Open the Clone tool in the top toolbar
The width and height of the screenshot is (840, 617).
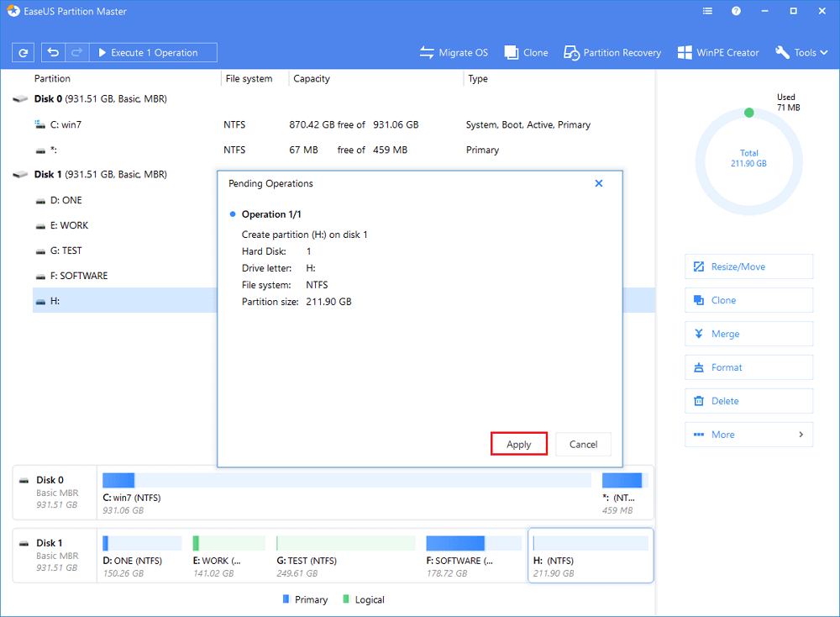[x=526, y=52]
